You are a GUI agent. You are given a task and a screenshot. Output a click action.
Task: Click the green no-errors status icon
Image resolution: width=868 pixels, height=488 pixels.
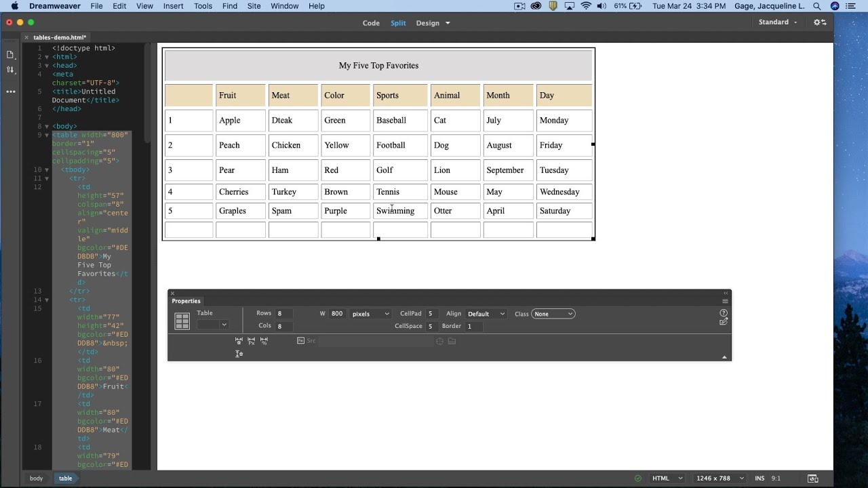click(638, 479)
